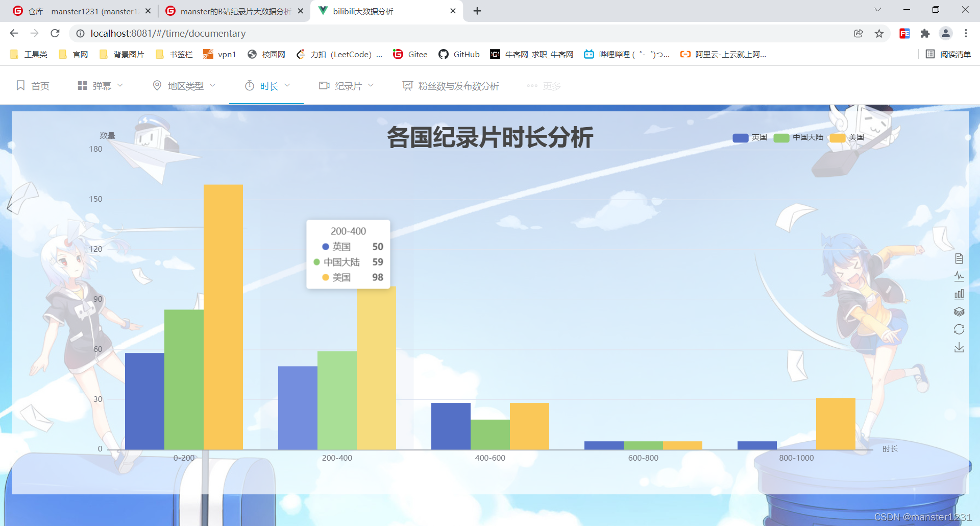Toggle 美国 series in legend
The width and height of the screenshot is (980, 526).
coord(847,137)
